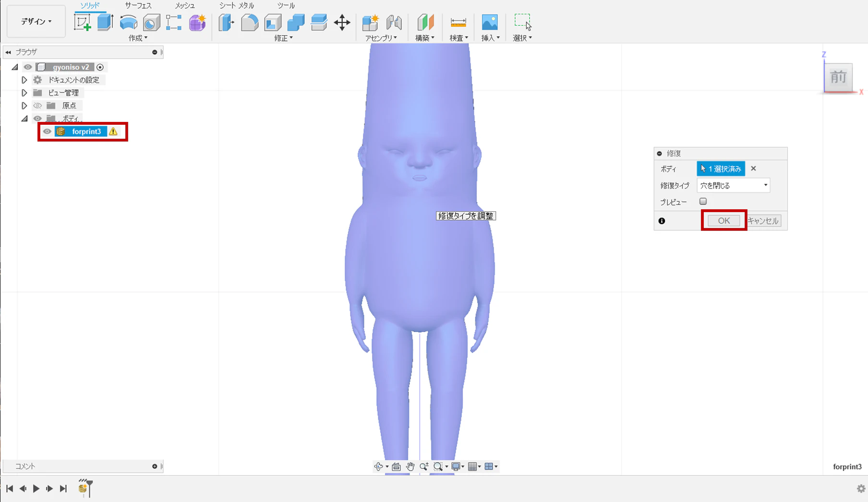Screen dimensions: 868x502
Task: Open the デザイン workspace dropdown
Action: click(x=36, y=22)
